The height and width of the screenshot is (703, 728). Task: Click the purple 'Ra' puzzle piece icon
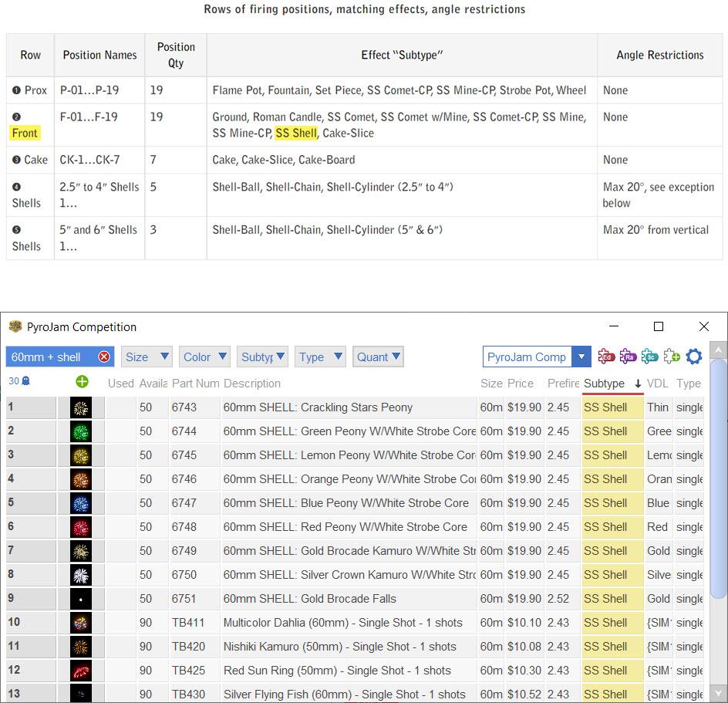[x=628, y=357]
